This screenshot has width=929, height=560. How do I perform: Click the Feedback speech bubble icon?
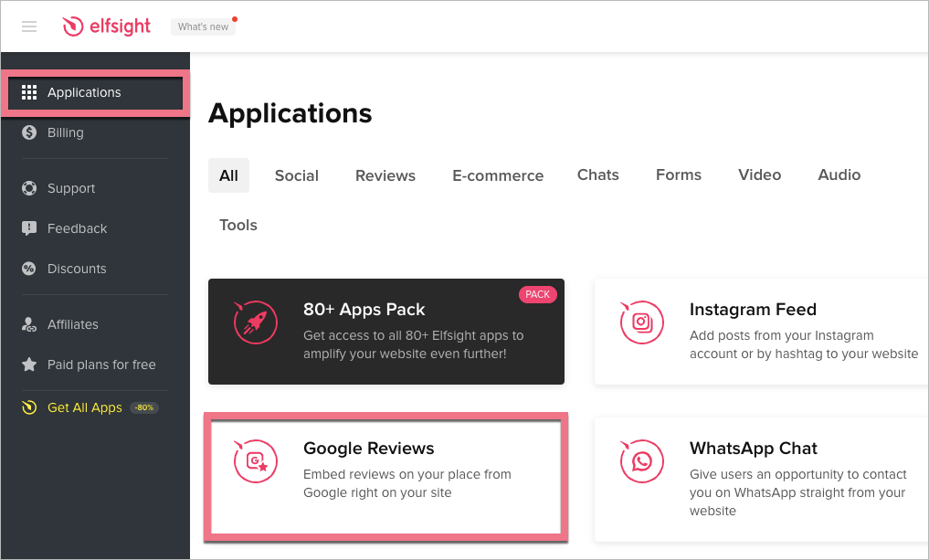click(x=29, y=228)
